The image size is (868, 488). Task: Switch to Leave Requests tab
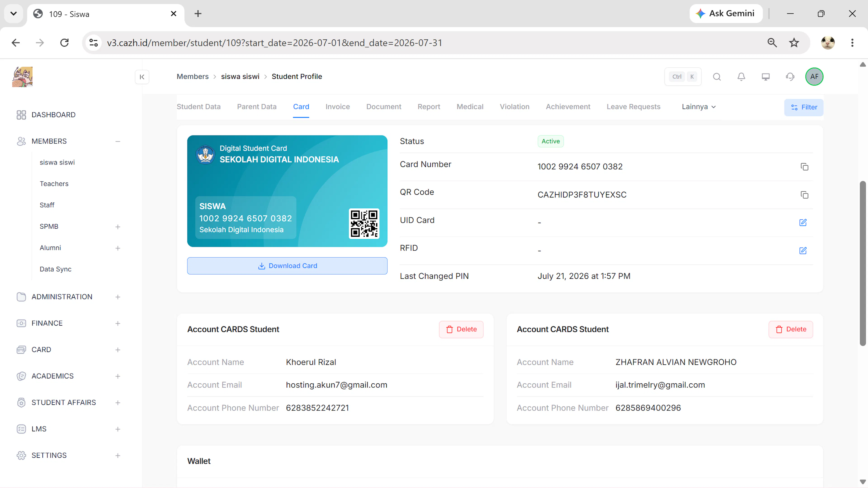[633, 107]
